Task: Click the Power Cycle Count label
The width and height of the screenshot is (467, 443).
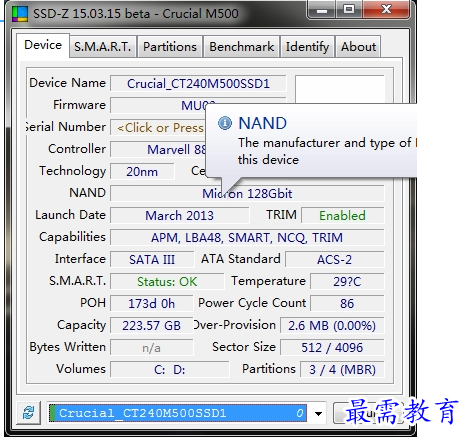Action: click(252, 303)
